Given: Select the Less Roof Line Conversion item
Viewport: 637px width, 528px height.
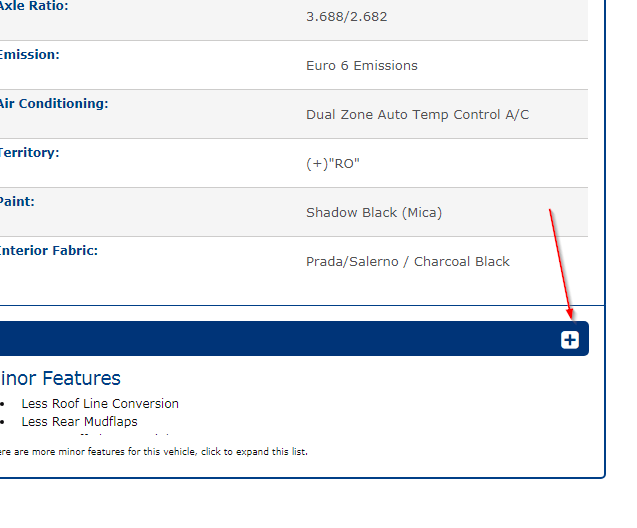Looking at the screenshot, I should click(100, 404).
